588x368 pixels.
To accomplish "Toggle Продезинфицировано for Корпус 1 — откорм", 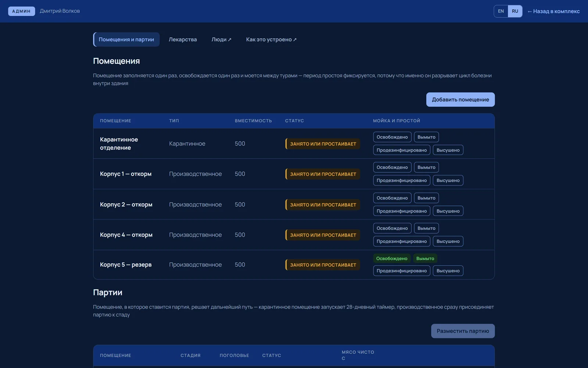I will click(x=402, y=180).
